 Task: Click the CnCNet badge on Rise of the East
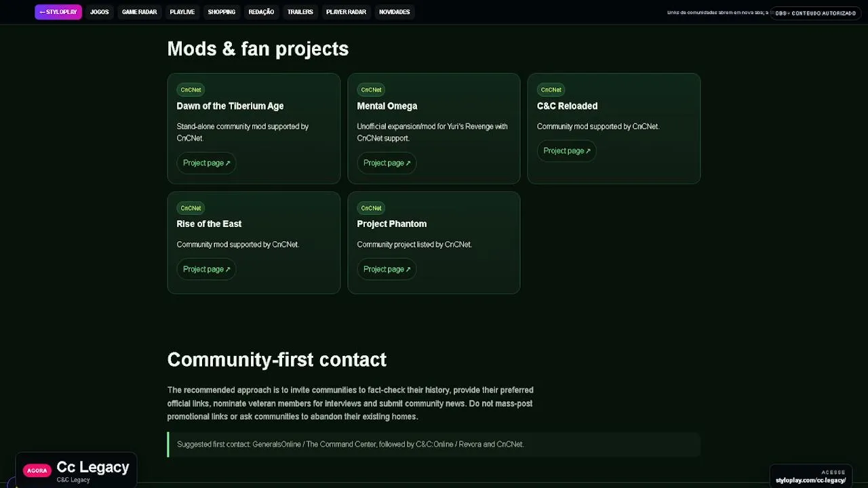(x=191, y=208)
